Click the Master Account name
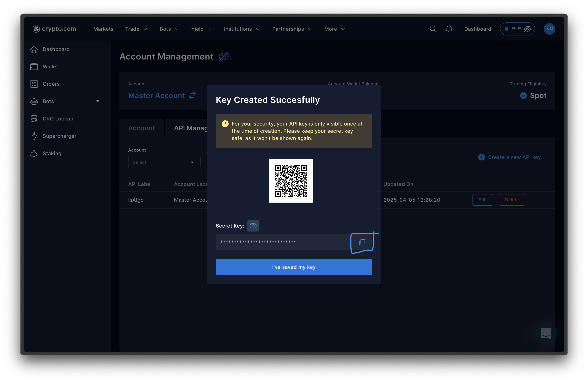The height and width of the screenshot is (382, 588). pos(156,95)
